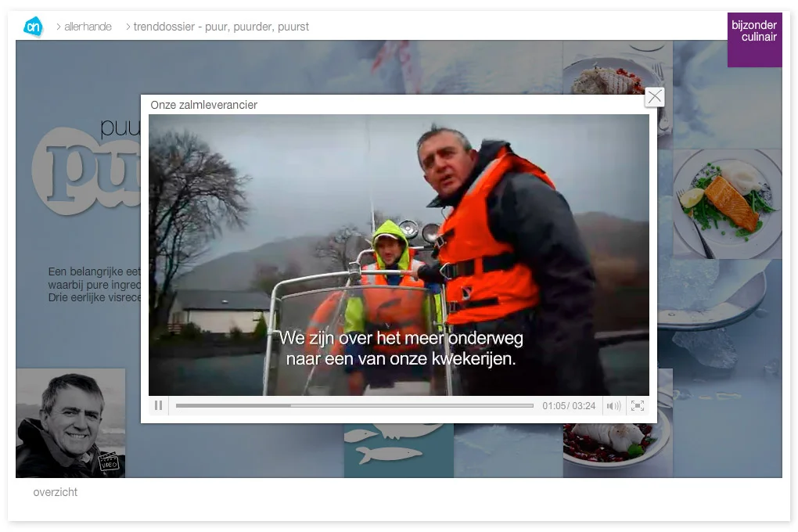The width and height of the screenshot is (798, 532).
Task: Click the Albert Heijn logo icon
Action: tap(34, 27)
